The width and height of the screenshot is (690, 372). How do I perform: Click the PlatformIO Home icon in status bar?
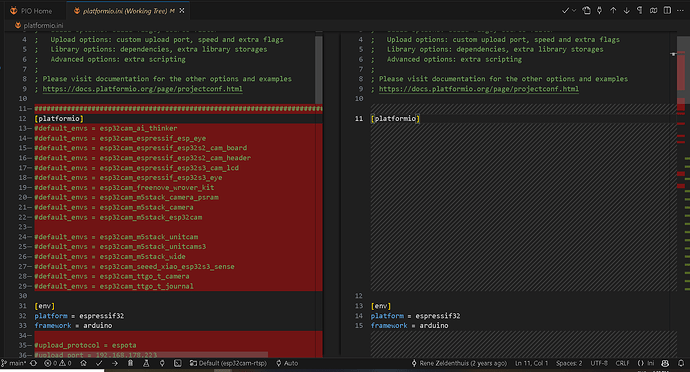pos(84,363)
